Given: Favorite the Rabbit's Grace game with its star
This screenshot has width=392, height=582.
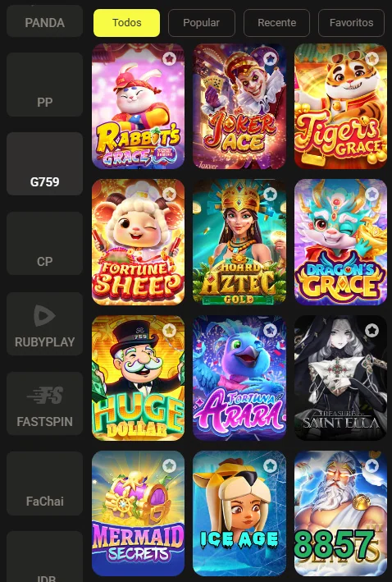Looking at the screenshot, I should click(169, 58).
